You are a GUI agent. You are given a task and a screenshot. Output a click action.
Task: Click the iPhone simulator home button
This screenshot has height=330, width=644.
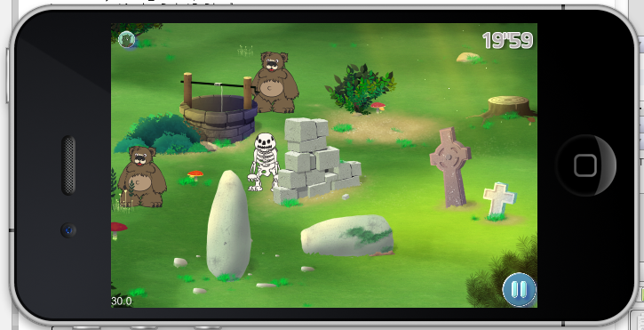[585, 165]
